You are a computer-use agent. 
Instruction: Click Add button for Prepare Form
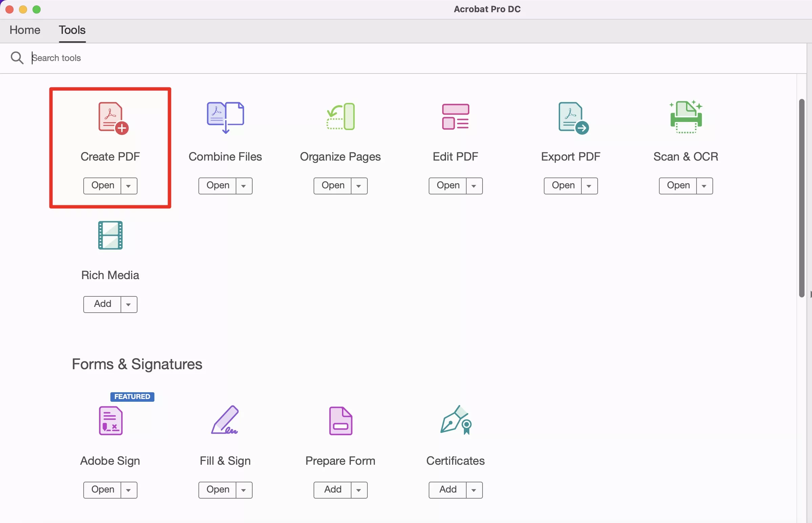point(333,489)
